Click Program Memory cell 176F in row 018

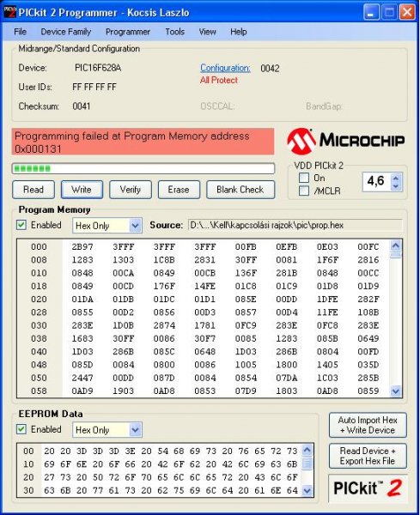point(164,286)
